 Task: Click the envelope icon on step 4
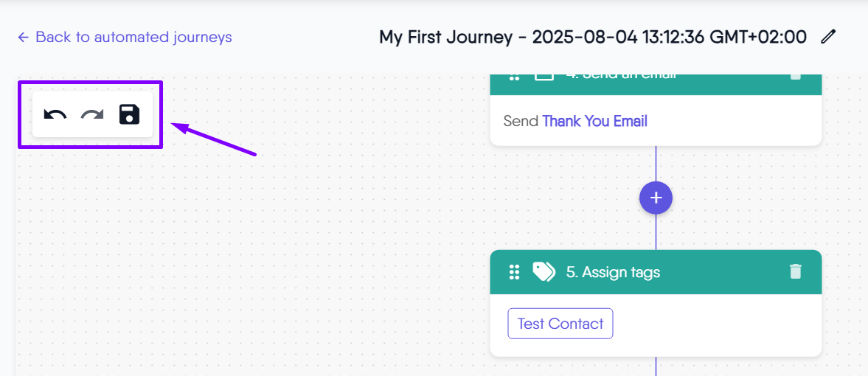(544, 76)
